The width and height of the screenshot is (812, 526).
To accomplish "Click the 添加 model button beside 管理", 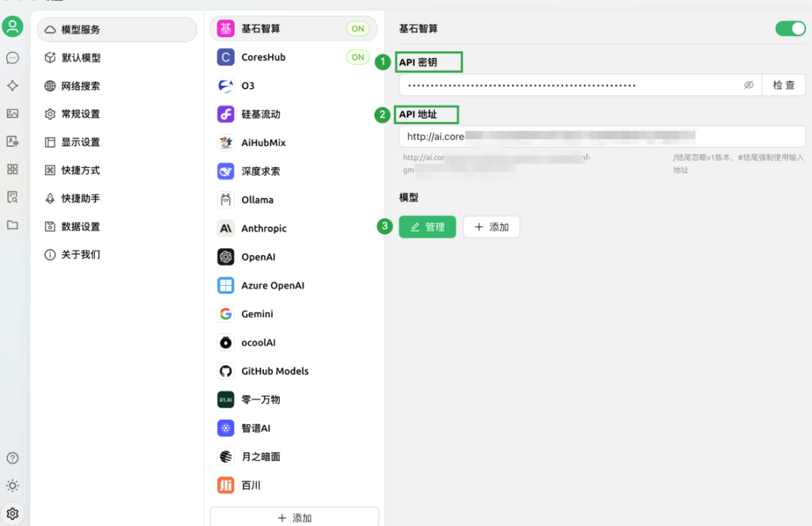I will coord(492,227).
